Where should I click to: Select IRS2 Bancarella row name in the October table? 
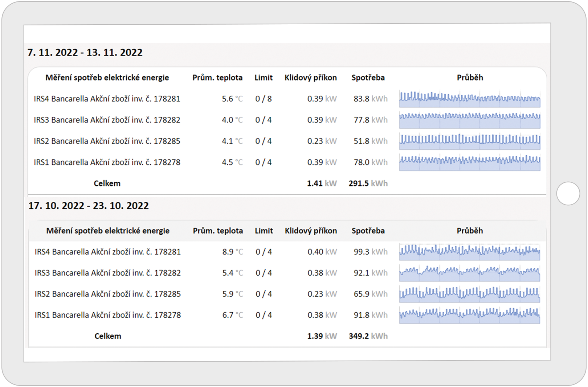108,294
